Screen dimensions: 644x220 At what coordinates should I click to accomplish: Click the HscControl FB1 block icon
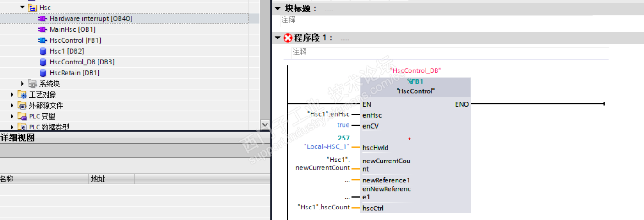tap(43, 40)
